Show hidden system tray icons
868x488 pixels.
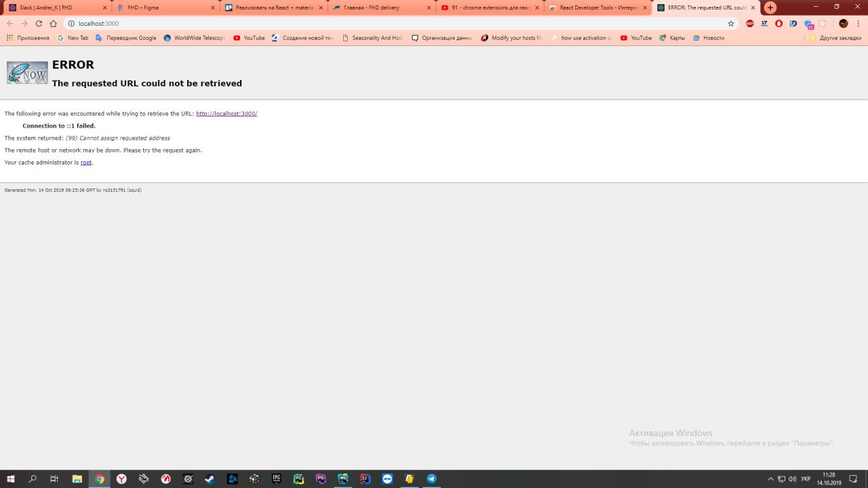[x=770, y=479]
